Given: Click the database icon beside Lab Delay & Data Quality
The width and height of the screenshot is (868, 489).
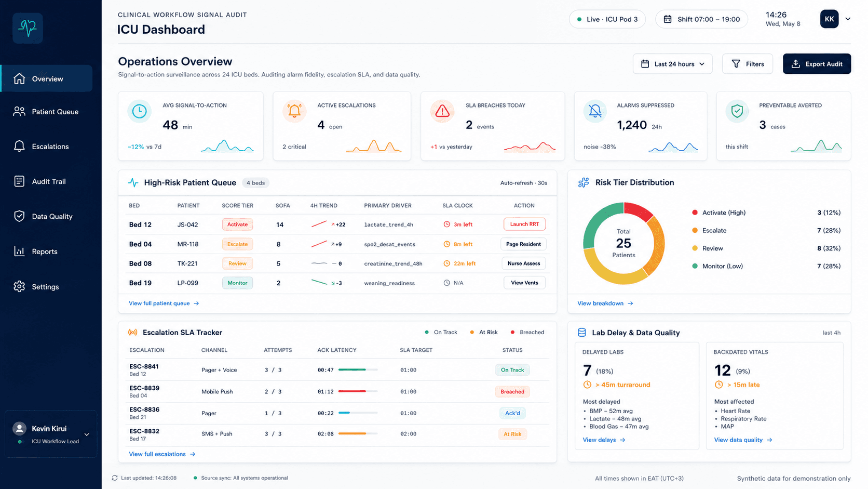Looking at the screenshot, I should click(x=582, y=333).
